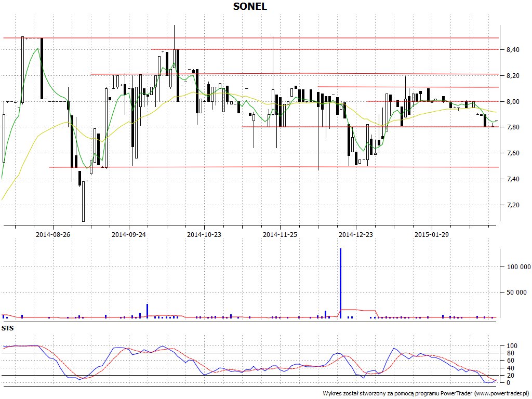Click the 7,40 price axis label
532x399 pixels.
point(513,179)
